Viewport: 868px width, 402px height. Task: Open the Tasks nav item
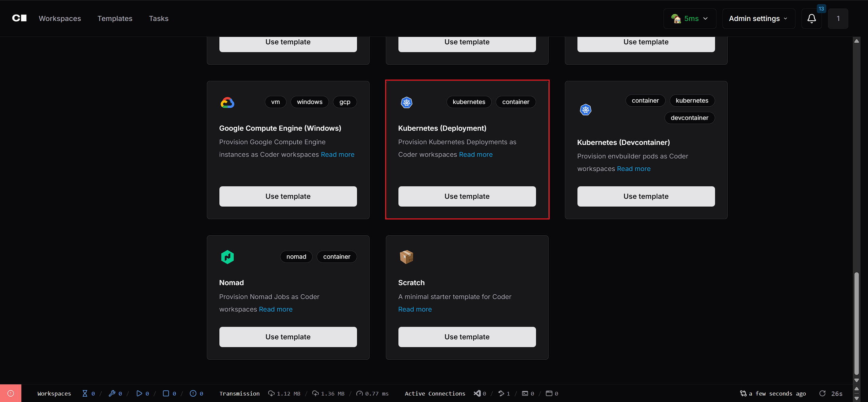pyautogui.click(x=159, y=19)
